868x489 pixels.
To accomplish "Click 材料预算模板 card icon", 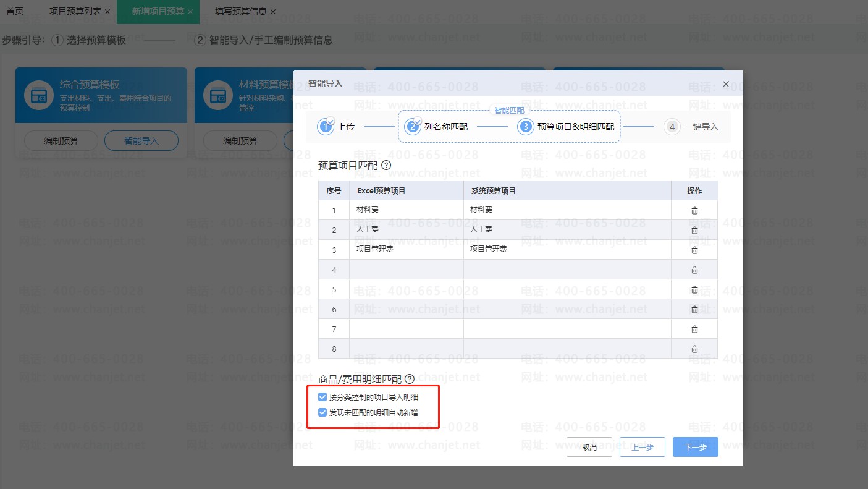I will point(217,95).
